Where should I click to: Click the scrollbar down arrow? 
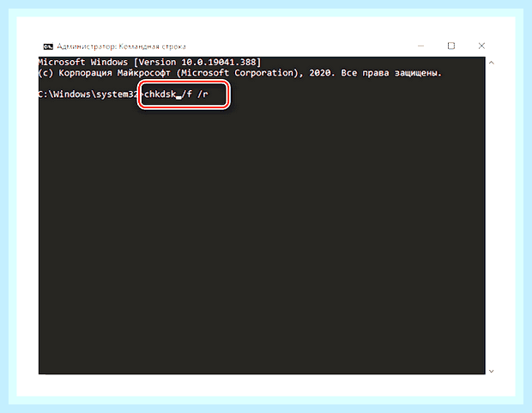(492, 371)
